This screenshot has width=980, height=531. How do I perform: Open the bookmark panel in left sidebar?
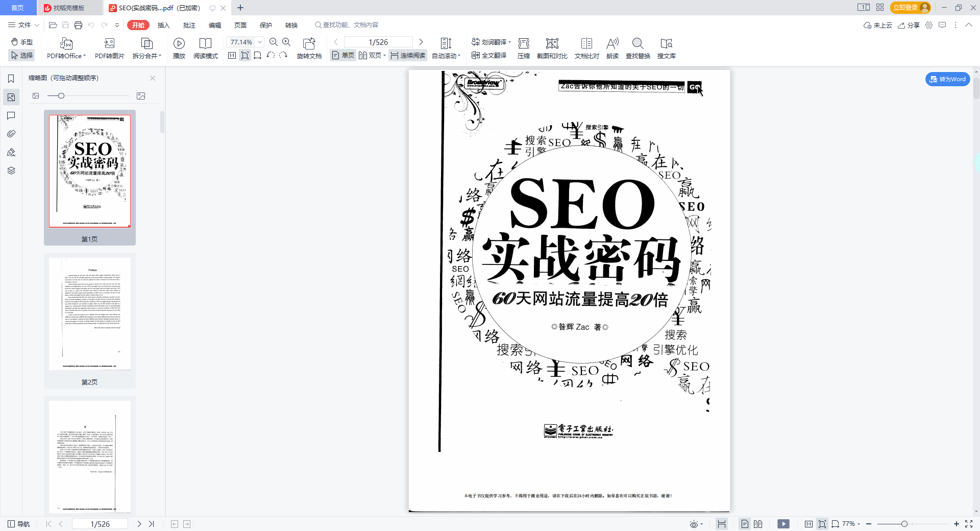coord(11,79)
